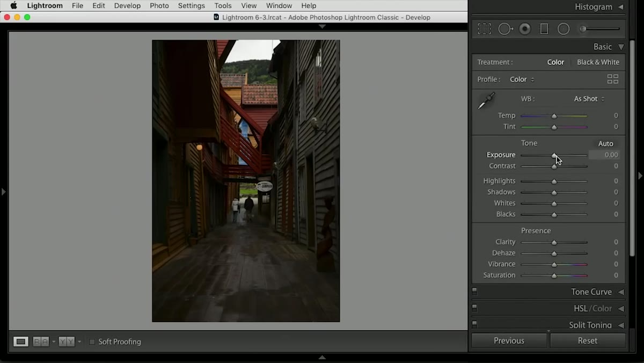Image resolution: width=644 pixels, height=363 pixels.
Task: Set Treatment to Black & White
Action: (598, 62)
